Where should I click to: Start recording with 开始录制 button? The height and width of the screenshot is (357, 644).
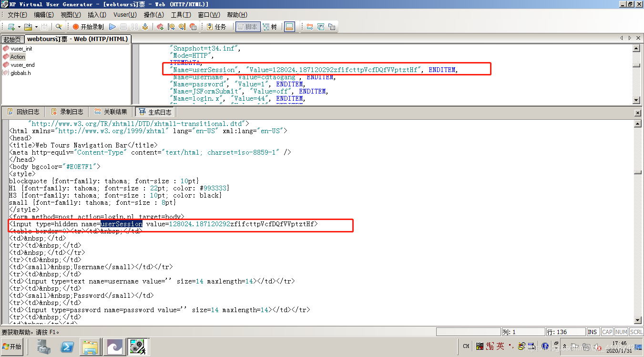point(88,27)
